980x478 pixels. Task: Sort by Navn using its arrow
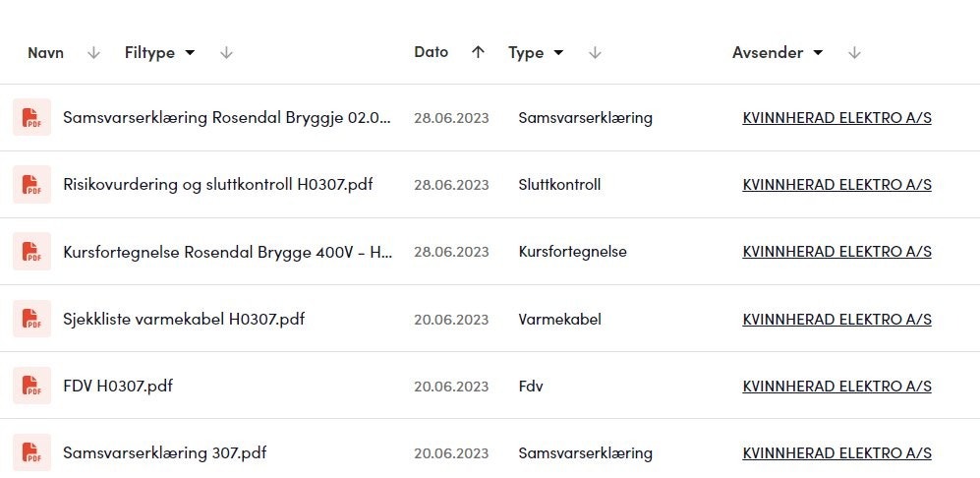(x=93, y=52)
